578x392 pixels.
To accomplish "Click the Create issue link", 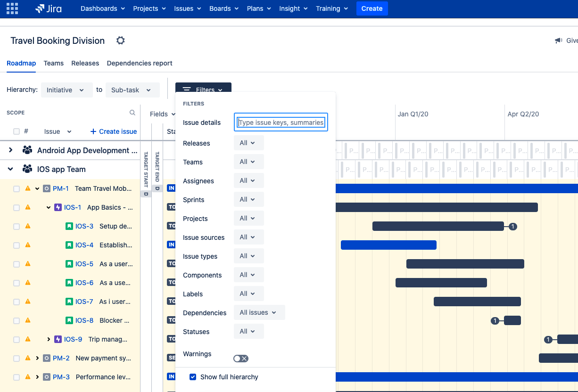I will (x=113, y=131).
